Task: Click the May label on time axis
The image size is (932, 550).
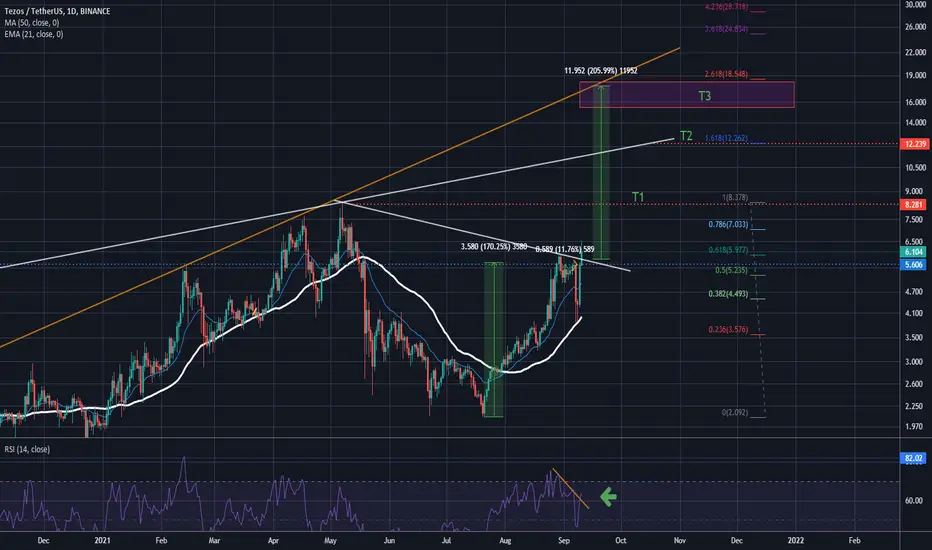Action: (330, 540)
